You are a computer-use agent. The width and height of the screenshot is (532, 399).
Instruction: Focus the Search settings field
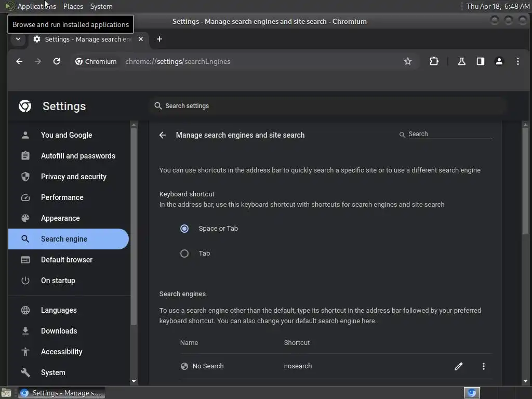tap(327, 106)
